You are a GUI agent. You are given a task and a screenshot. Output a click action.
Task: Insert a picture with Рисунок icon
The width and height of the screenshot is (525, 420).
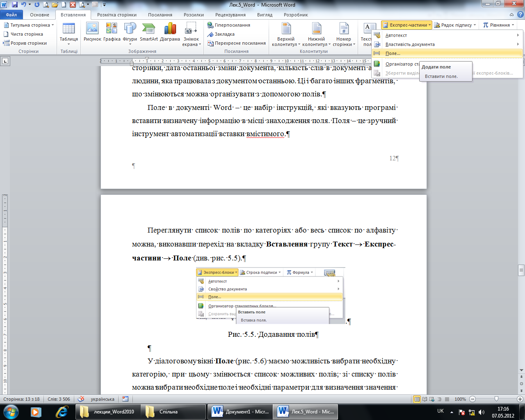92,32
